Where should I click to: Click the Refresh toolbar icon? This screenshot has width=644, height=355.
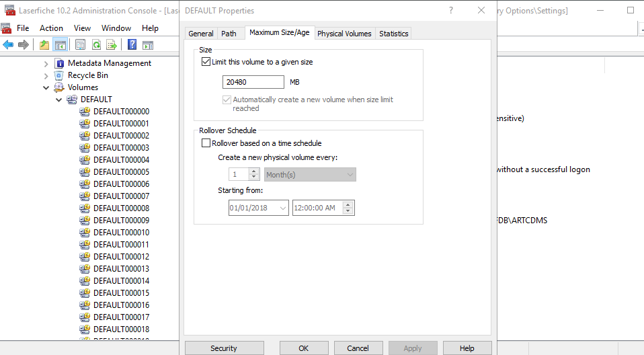click(x=96, y=45)
